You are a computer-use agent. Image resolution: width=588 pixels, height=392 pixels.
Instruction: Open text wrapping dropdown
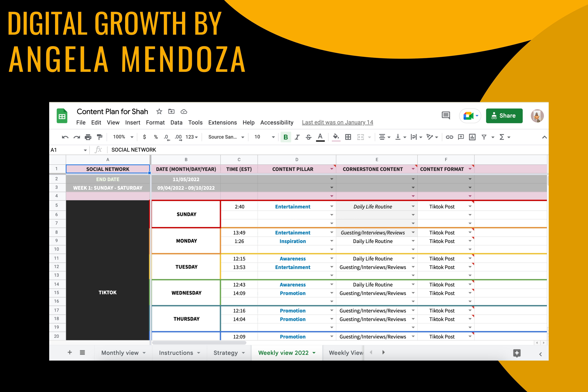[x=416, y=137]
